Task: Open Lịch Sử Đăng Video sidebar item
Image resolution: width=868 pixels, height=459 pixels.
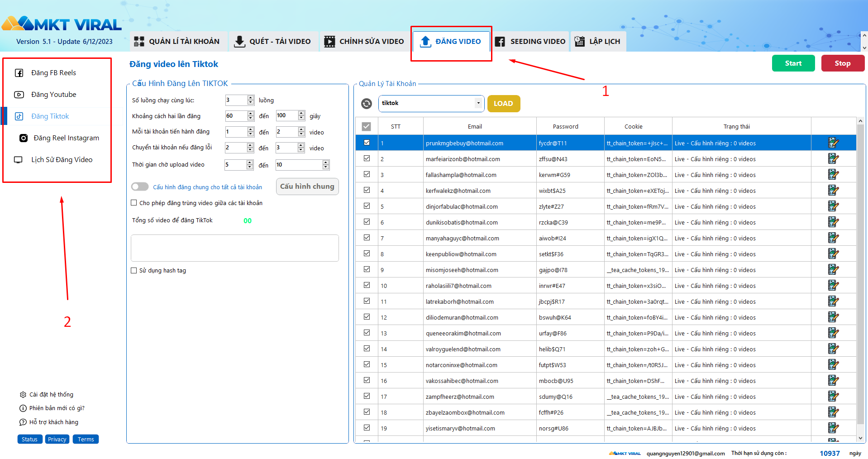Action: (x=53, y=160)
